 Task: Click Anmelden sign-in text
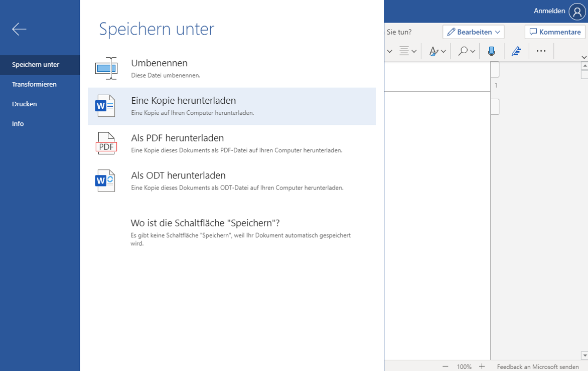549,11
